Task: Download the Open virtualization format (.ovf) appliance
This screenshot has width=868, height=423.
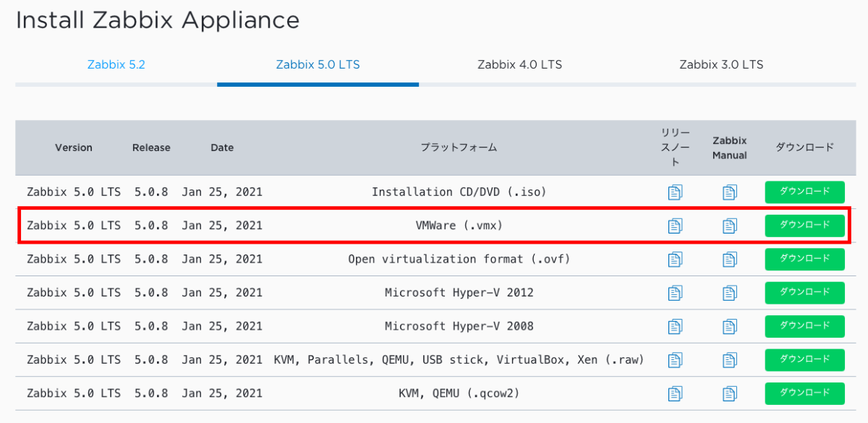Action: [x=805, y=259]
